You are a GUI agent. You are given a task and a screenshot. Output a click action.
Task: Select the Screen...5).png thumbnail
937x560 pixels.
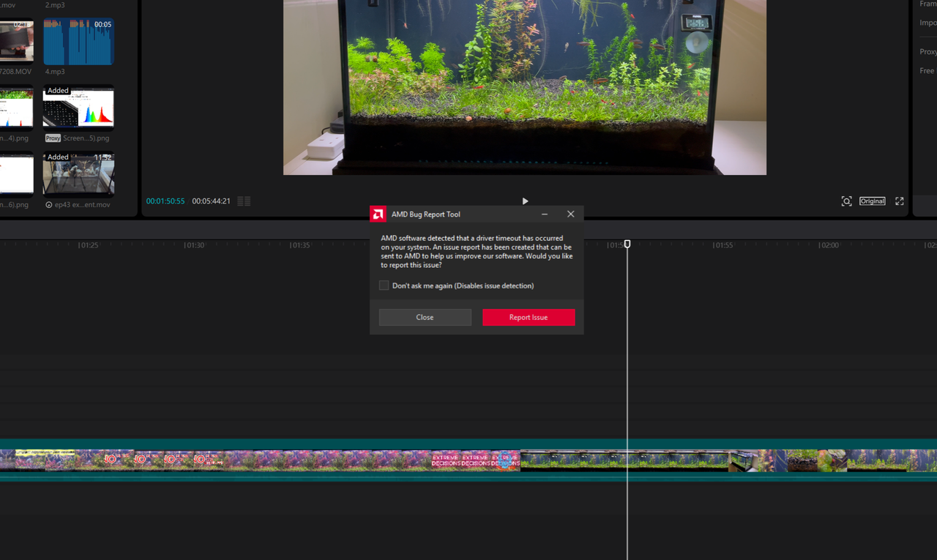click(78, 108)
